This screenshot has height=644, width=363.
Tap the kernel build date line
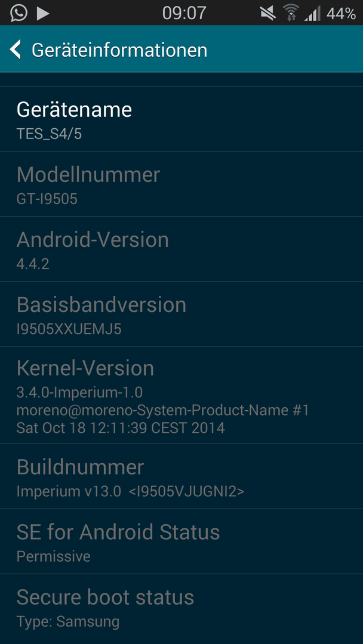(121, 428)
